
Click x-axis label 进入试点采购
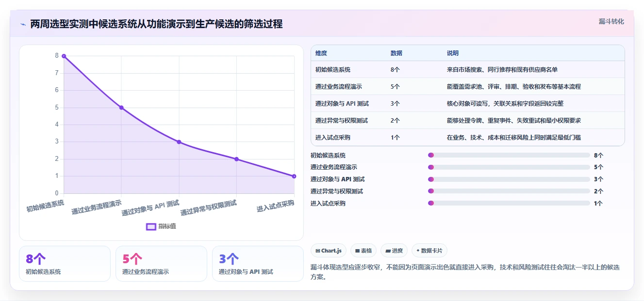(276, 206)
